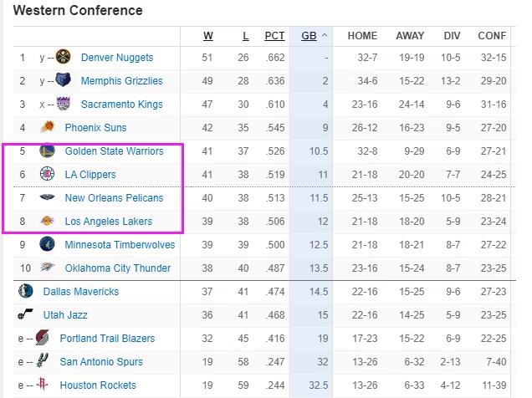The height and width of the screenshot is (398, 532).
Task: Sort table by L column header
Action: click(244, 36)
